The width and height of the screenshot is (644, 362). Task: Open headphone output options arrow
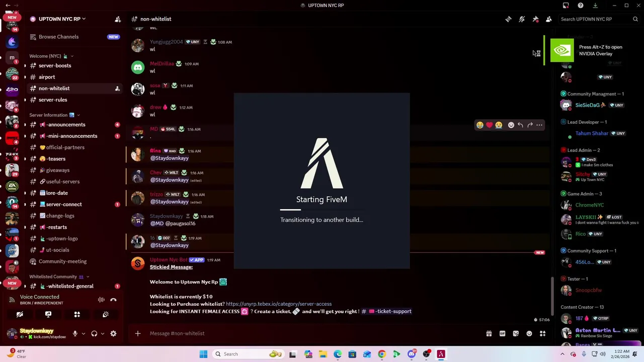pyautogui.click(x=103, y=333)
